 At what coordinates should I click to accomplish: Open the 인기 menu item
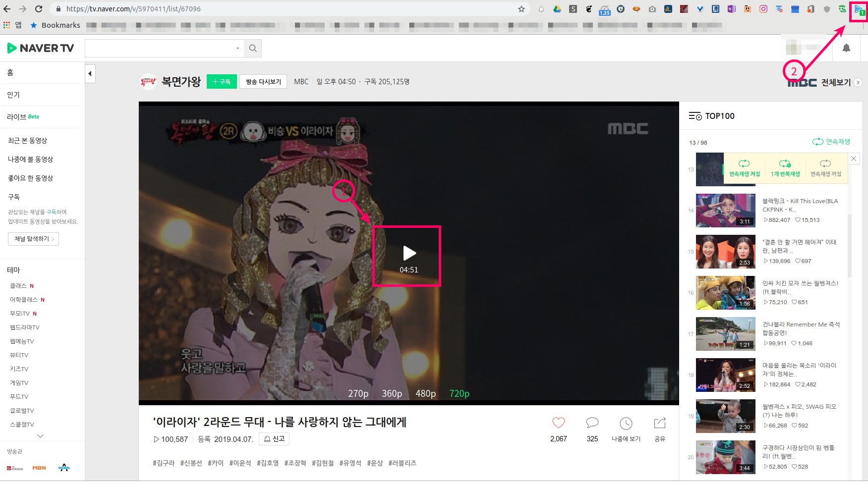tap(13, 95)
